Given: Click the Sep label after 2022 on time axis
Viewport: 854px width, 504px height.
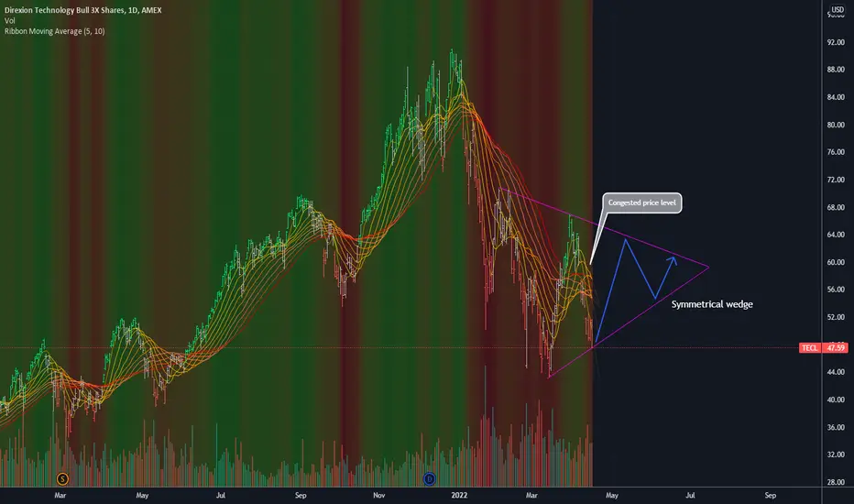Looking at the screenshot, I should pos(770,495).
